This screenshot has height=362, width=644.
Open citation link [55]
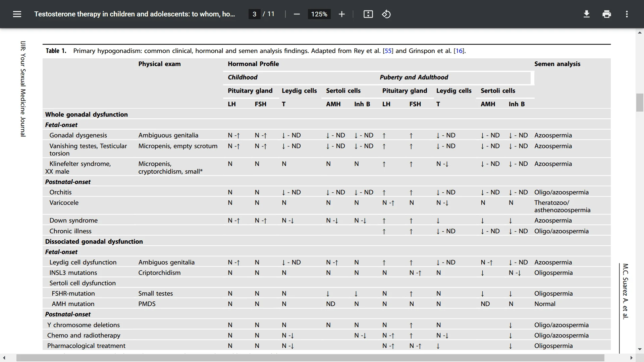388,51
